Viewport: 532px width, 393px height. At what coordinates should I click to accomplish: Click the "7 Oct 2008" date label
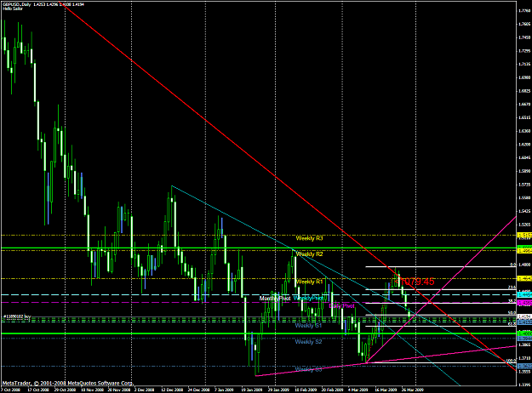click(10, 390)
